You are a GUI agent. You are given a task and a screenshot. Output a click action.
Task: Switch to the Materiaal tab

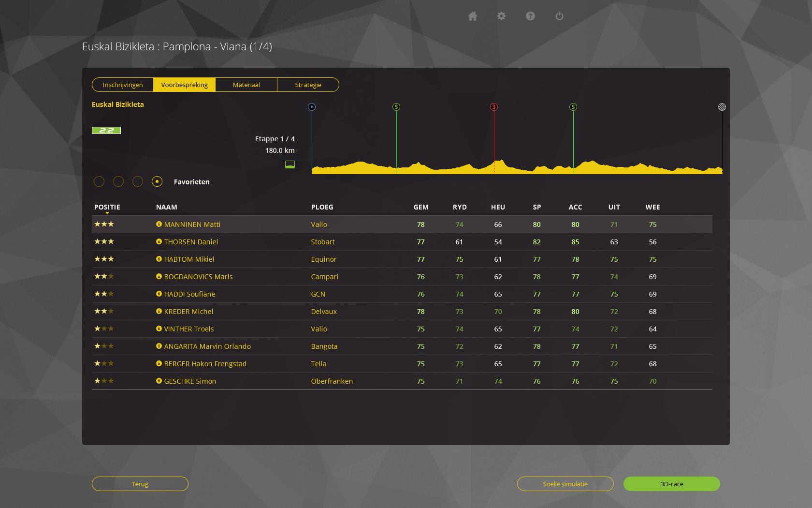coord(246,85)
